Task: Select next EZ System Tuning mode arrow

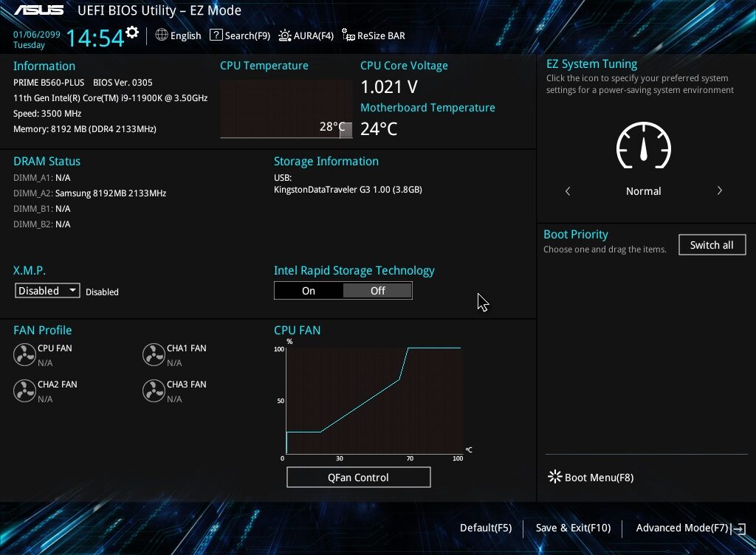Action: (719, 190)
